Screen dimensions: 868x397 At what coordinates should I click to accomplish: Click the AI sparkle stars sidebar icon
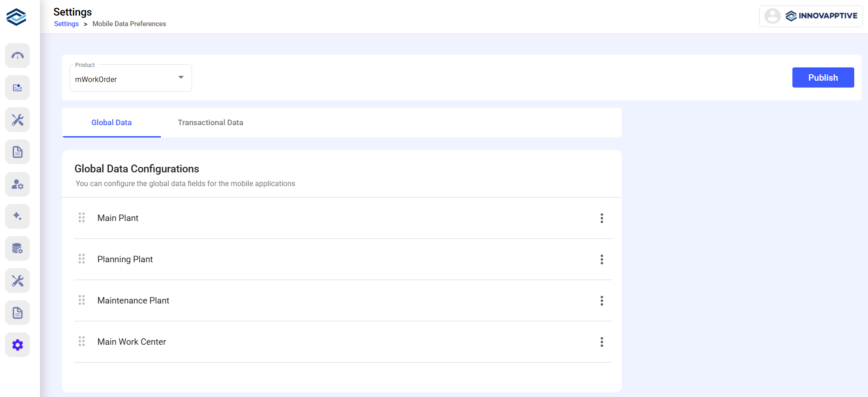pyautogui.click(x=17, y=216)
